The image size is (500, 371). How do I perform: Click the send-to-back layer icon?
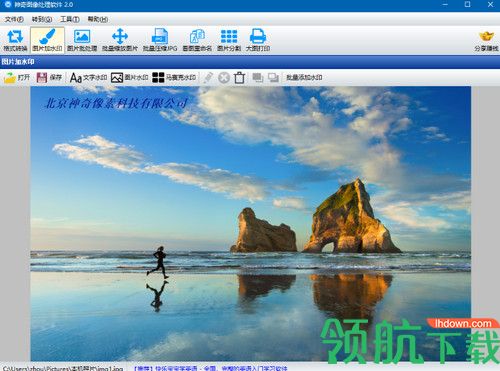point(273,78)
